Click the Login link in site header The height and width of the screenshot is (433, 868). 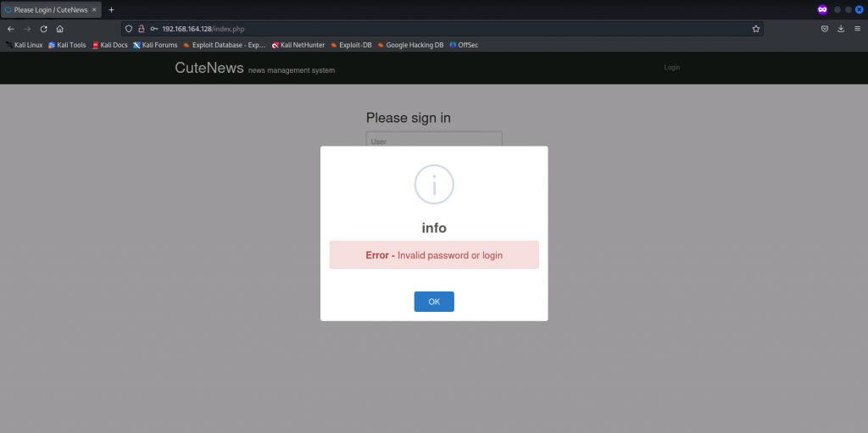[x=672, y=68]
